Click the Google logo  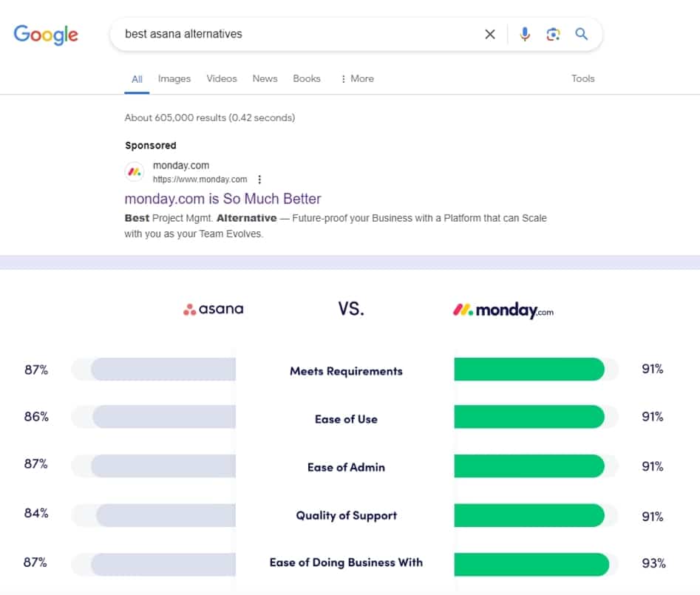(x=46, y=35)
